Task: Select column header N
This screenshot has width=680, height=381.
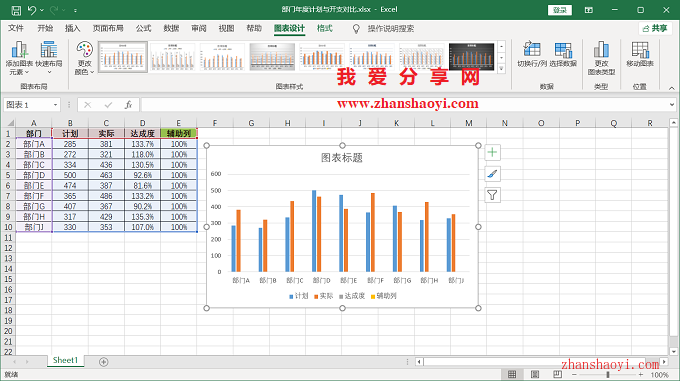Action: click(505, 123)
